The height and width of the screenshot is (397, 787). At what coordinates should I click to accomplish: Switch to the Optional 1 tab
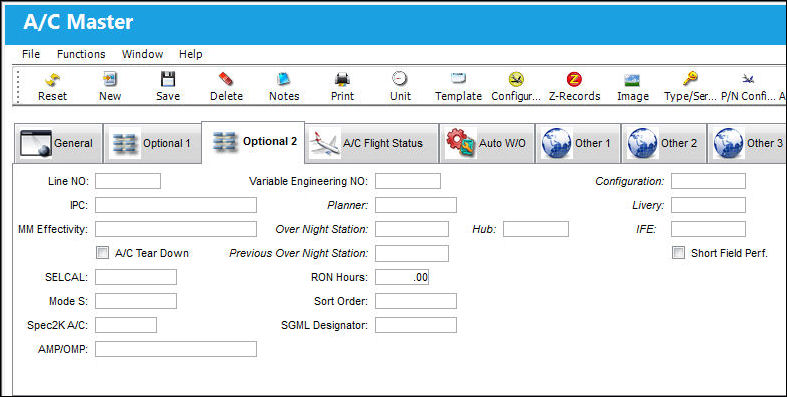(153, 144)
